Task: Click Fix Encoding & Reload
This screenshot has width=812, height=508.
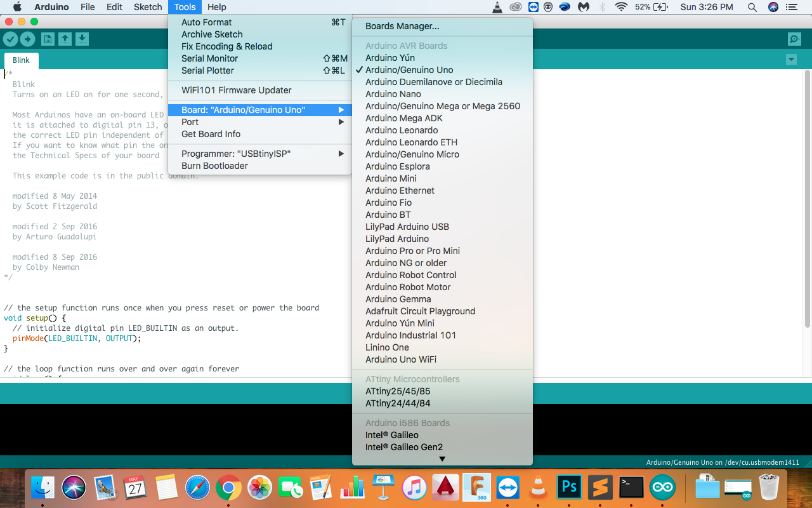Action: coord(259,46)
